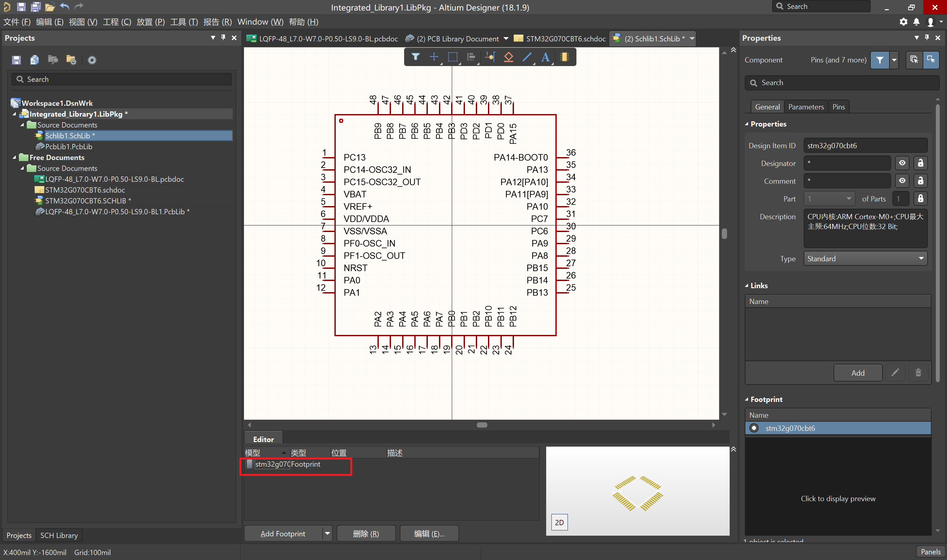
Task: Toggle the 2D footprint preview mode
Action: pos(559,522)
